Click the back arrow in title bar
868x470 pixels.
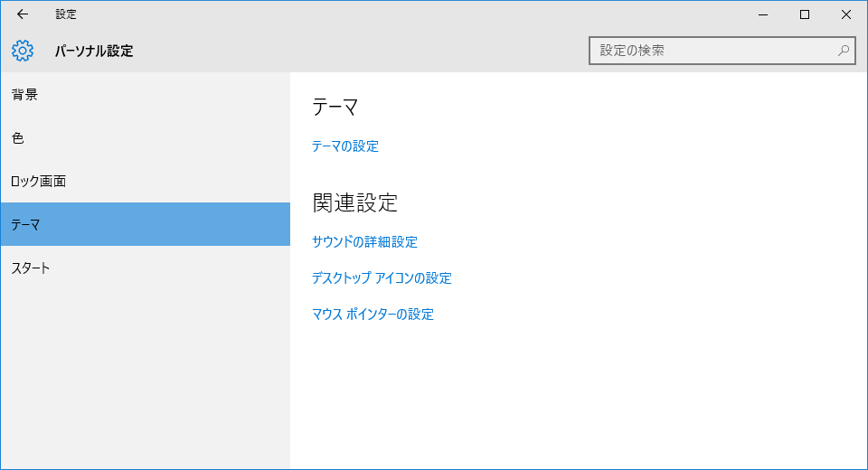pyautogui.click(x=23, y=14)
